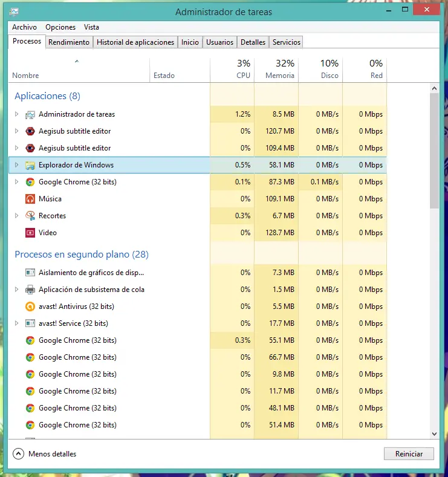Screen dimensions: 448x477
Task: Click the Chrome icon on the 48.1 MB row
Action: [x=30, y=408]
